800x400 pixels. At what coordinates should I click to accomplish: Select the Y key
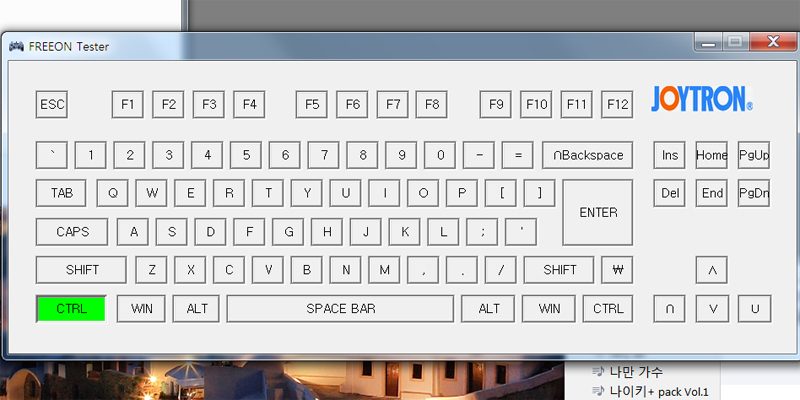307,193
